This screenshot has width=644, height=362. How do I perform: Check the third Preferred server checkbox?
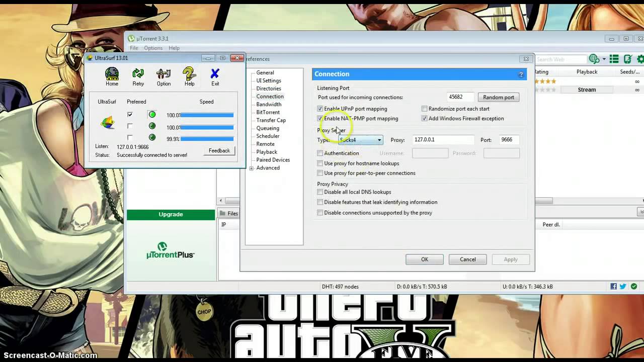[130, 138]
